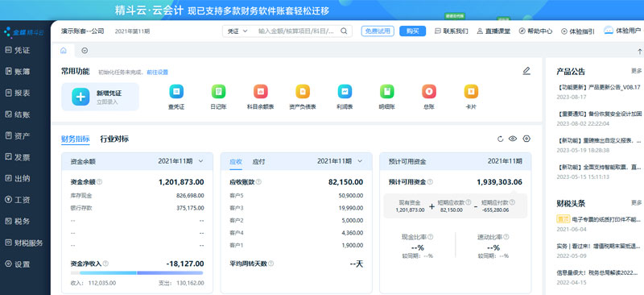
Task: Open the 明细账 shortcut icon
Action: tap(387, 91)
